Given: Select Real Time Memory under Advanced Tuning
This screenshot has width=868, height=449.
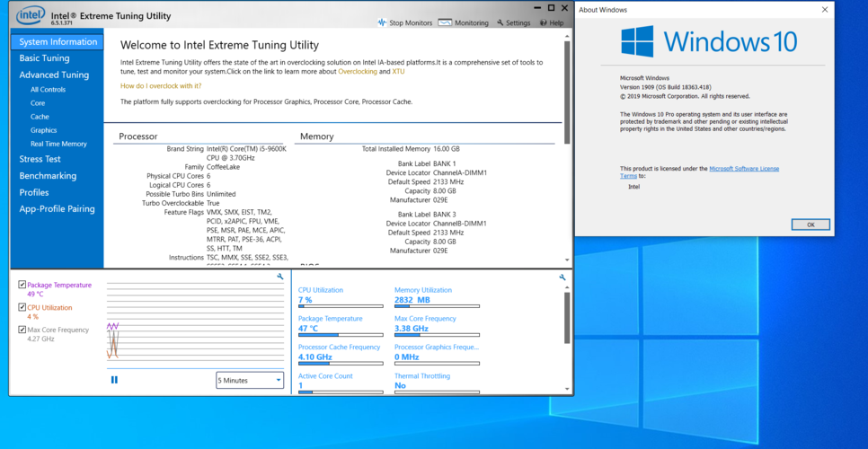Looking at the screenshot, I should [58, 144].
